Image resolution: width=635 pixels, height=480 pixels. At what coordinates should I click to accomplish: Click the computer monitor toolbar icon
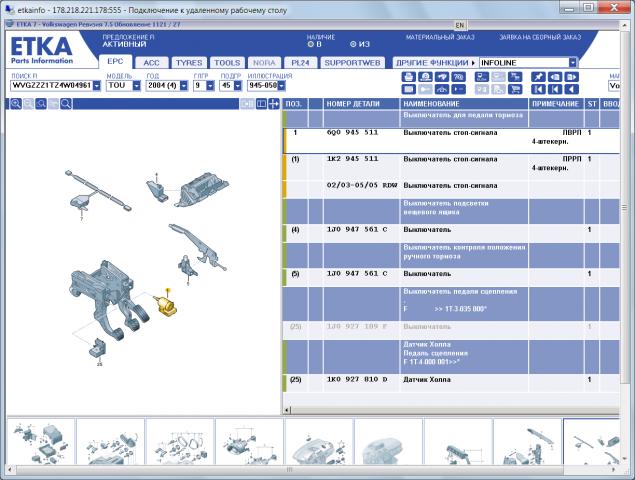coord(482,77)
